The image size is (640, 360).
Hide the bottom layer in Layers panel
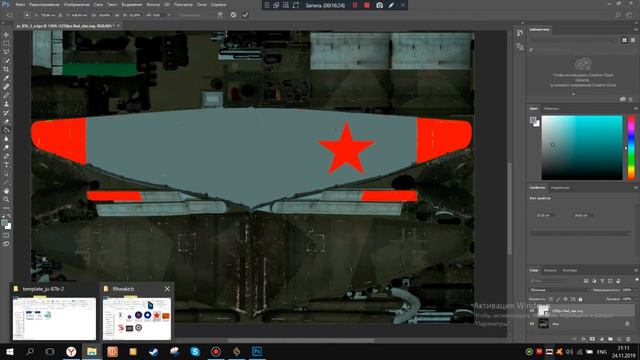click(532, 324)
